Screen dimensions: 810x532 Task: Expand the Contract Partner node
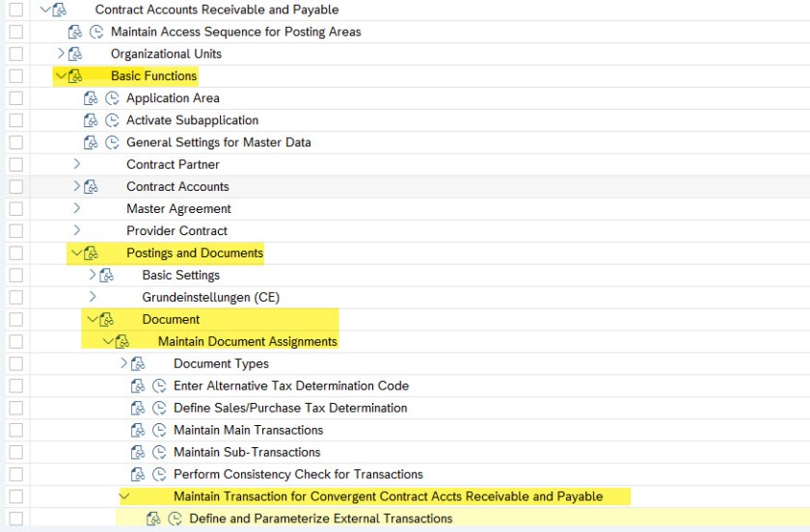pos(76,164)
